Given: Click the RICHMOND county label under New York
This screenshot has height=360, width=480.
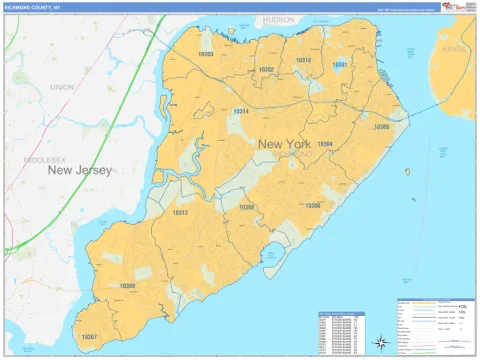Looking at the screenshot, I should pos(292,154).
